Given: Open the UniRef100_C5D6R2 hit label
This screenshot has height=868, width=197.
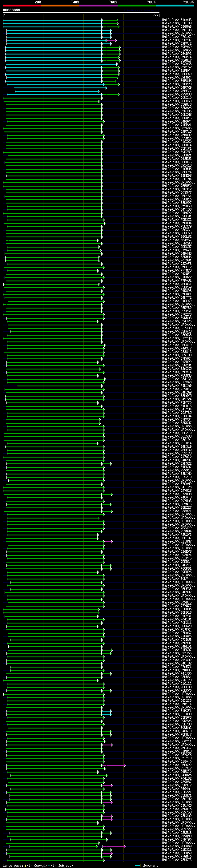Looking at the screenshot, I should 177,765.
